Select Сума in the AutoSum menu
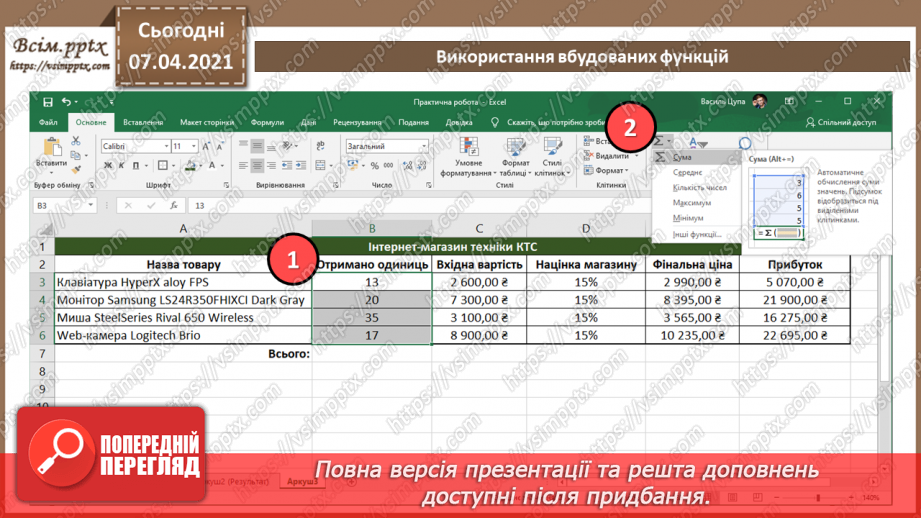Screen dimensions: 921x518 pos(697,157)
